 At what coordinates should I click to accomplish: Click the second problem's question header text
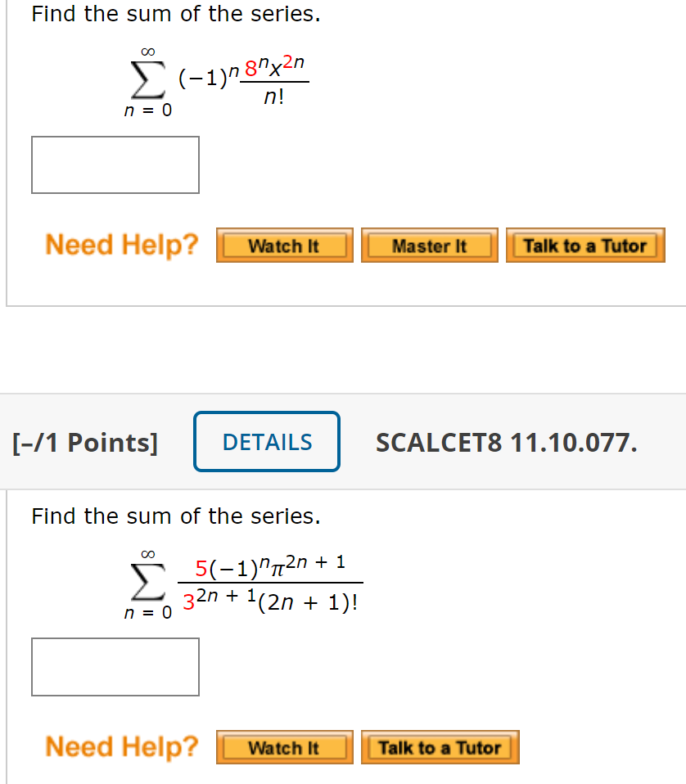[x=174, y=516]
